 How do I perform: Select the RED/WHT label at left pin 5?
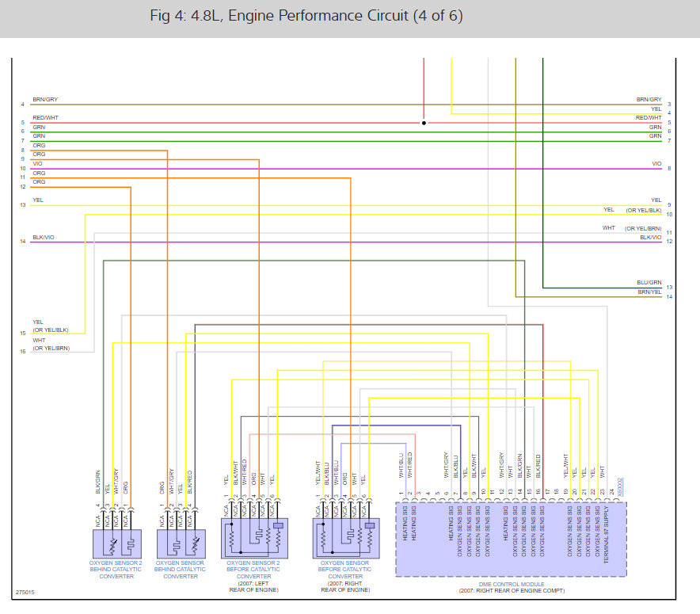point(46,118)
